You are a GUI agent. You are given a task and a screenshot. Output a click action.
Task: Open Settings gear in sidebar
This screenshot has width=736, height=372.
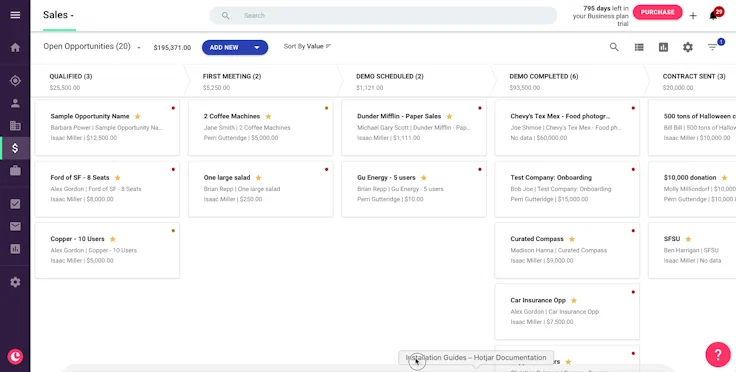[15, 282]
